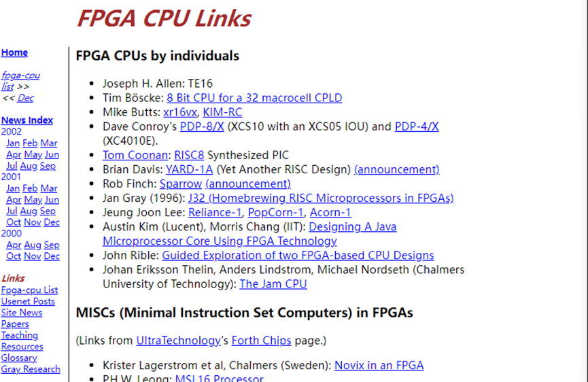Open 2001 Oct news archive
This screenshot has width=588, height=382.
click(x=14, y=222)
